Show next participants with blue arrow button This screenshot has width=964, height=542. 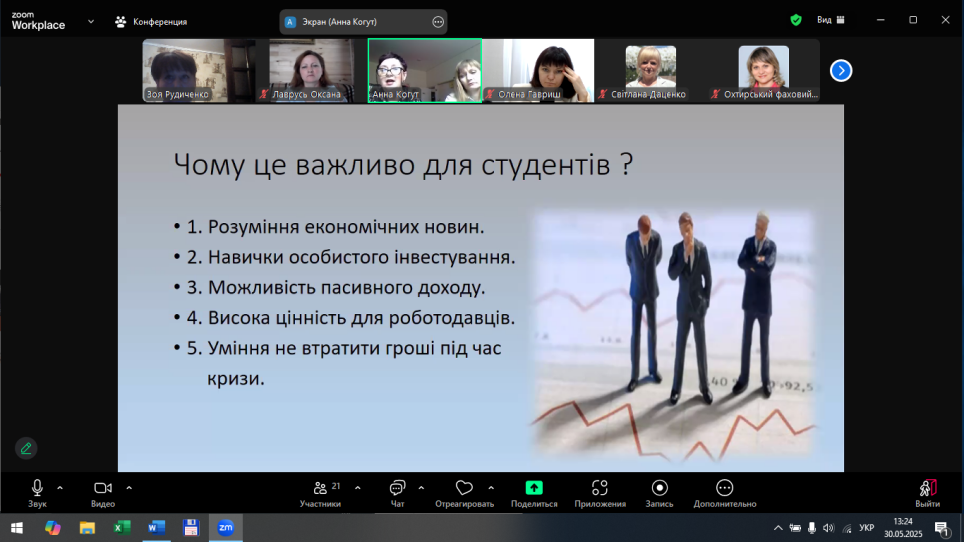[x=841, y=70]
